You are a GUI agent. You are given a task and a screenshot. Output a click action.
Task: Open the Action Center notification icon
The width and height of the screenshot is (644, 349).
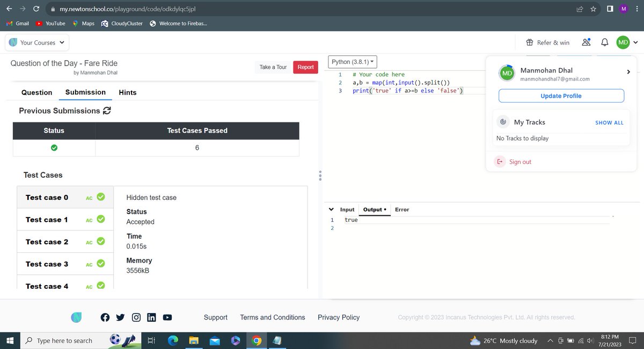pyautogui.click(x=634, y=340)
